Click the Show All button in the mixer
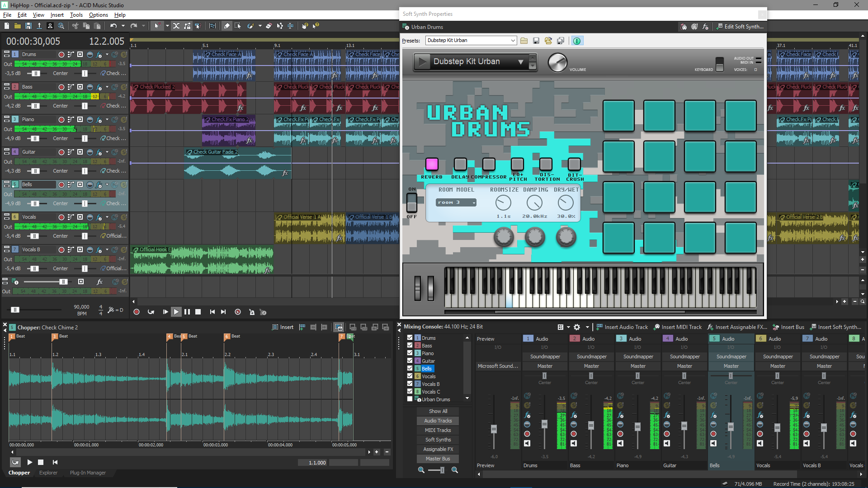The width and height of the screenshot is (868, 488). coord(437,411)
